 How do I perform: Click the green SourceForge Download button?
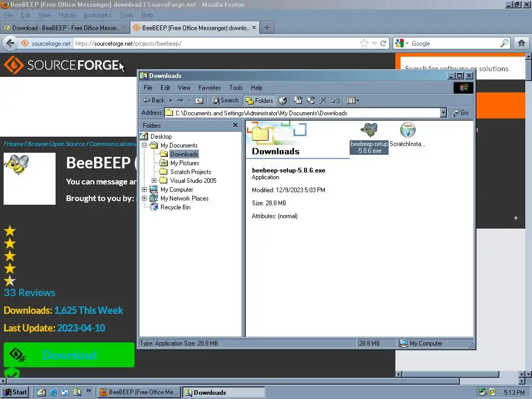pos(69,355)
